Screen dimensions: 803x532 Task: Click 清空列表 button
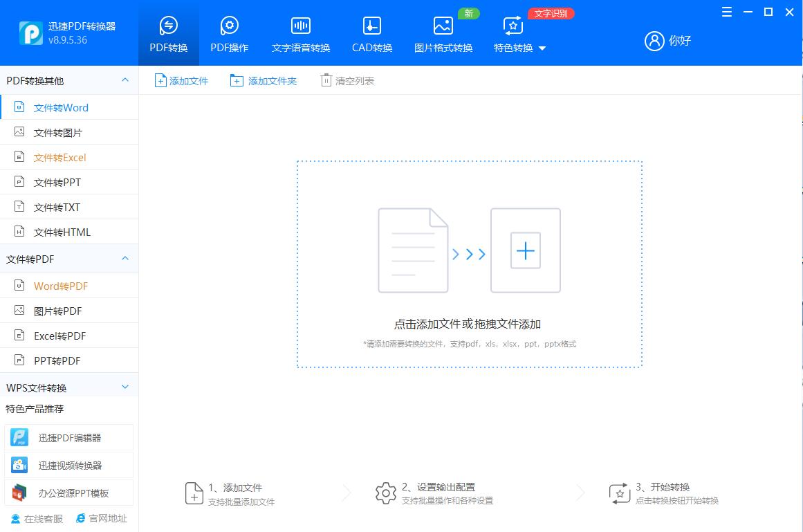pyautogui.click(x=347, y=80)
